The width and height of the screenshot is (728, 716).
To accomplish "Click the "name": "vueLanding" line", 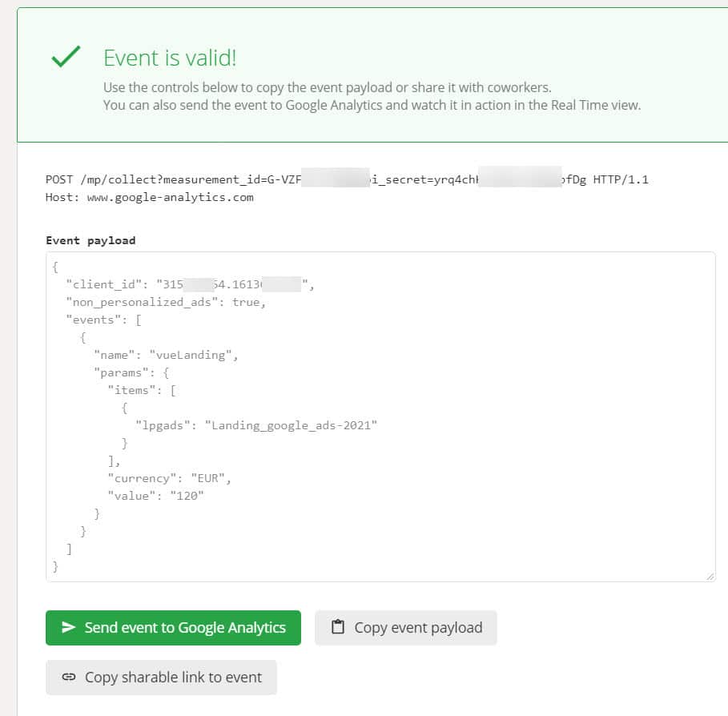I will click(166, 356).
